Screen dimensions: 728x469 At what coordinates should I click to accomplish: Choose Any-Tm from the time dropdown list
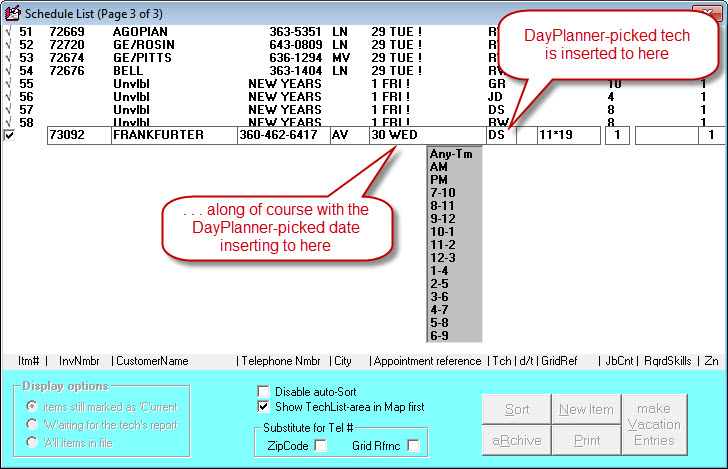pos(450,154)
